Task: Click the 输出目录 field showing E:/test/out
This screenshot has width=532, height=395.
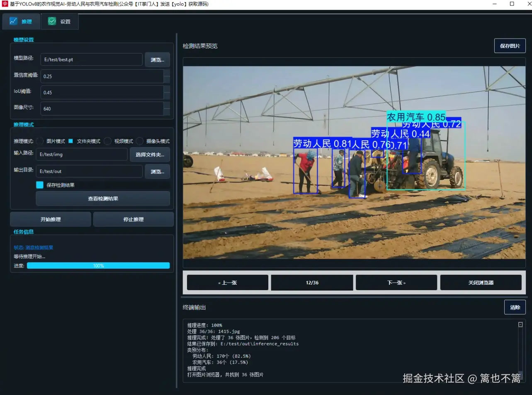Action: coord(89,171)
